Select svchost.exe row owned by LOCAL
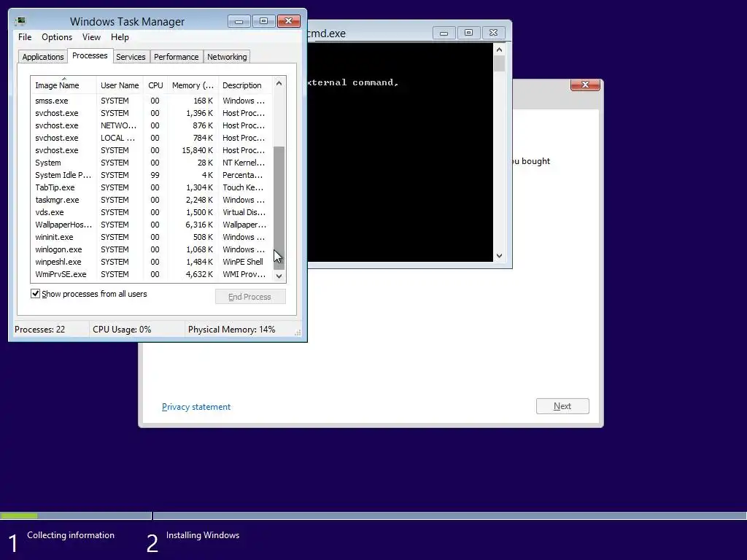Viewport: 747px width, 560px height. [x=152, y=138]
